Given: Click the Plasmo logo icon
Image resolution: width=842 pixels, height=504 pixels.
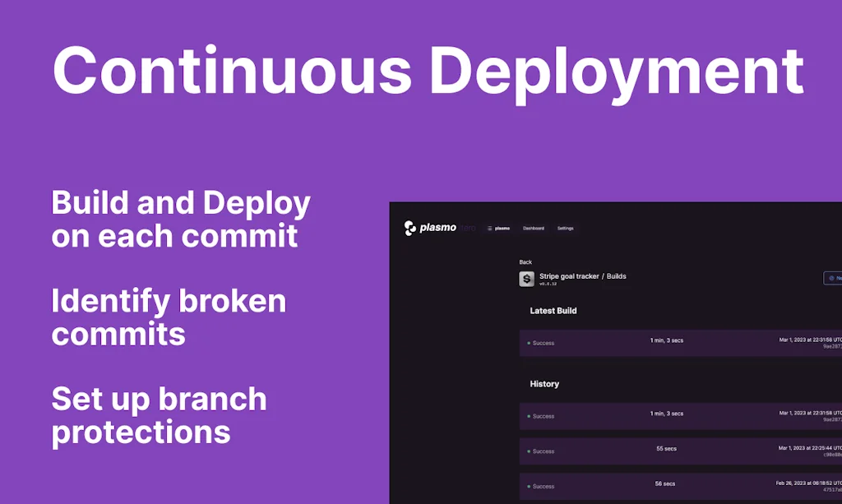Looking at the screenshot, I should coord(410,228).
